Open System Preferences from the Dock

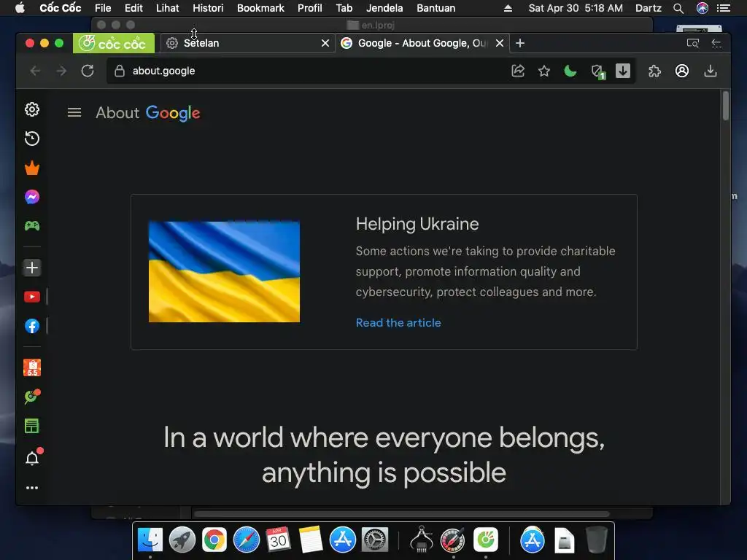pos(375,540)
